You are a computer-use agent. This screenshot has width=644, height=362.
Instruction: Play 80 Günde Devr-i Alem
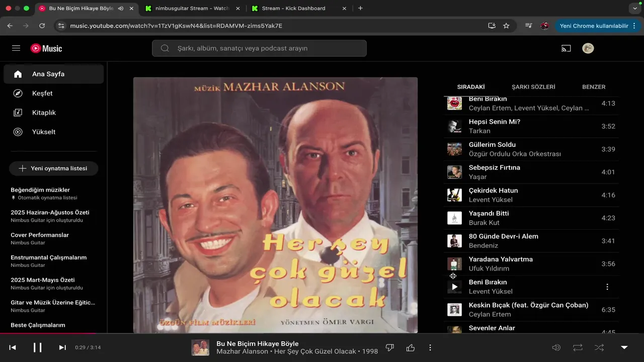[531, 241]
